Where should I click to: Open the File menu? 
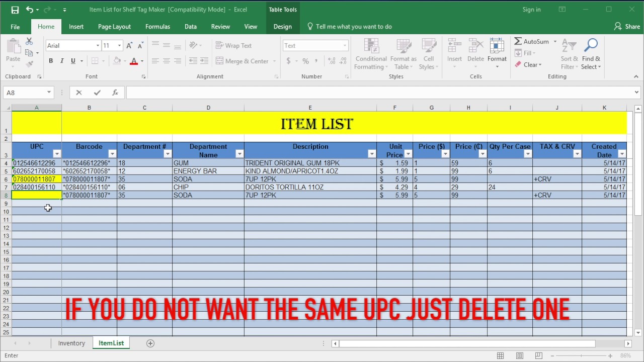click(15, 27)
